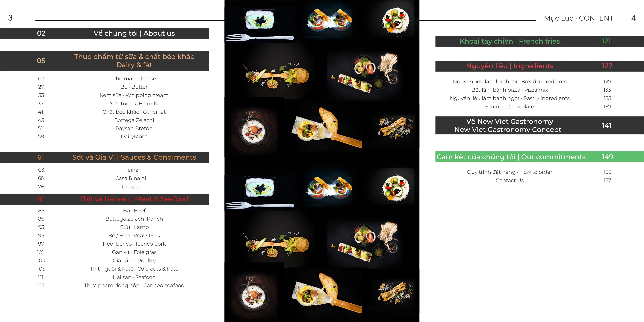Open the New Viet Gastronomy Concept banner

[539, 126]
